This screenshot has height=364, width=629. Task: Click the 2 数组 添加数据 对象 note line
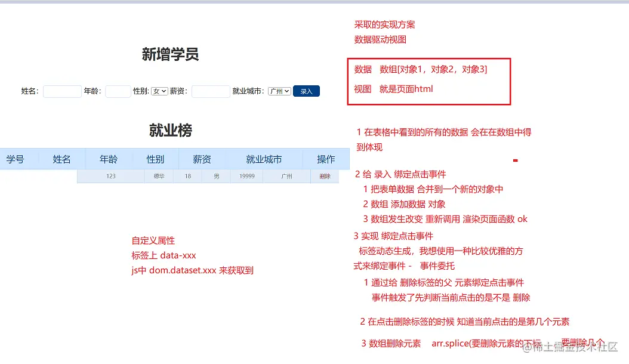click(405, 204)
